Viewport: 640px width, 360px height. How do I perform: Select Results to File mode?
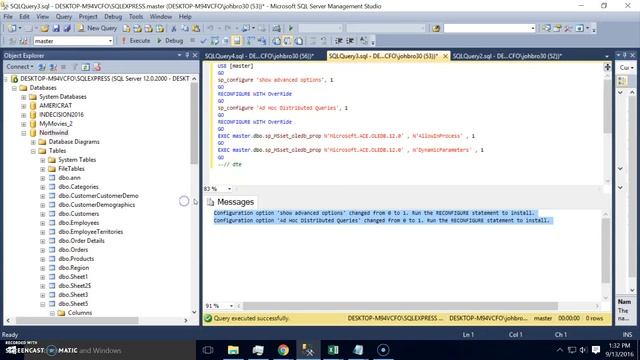299,41
